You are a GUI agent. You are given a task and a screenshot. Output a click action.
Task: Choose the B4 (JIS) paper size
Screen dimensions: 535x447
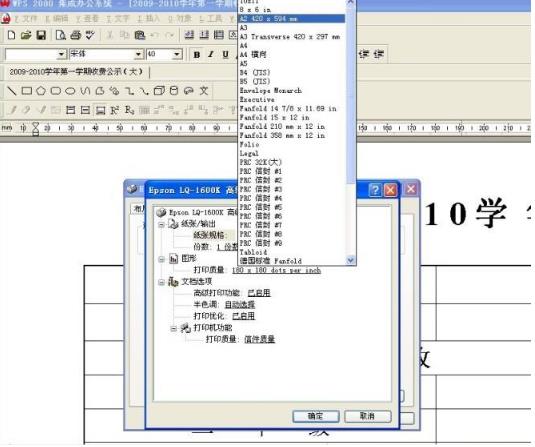pyautogui.click(x=255, y=72)
